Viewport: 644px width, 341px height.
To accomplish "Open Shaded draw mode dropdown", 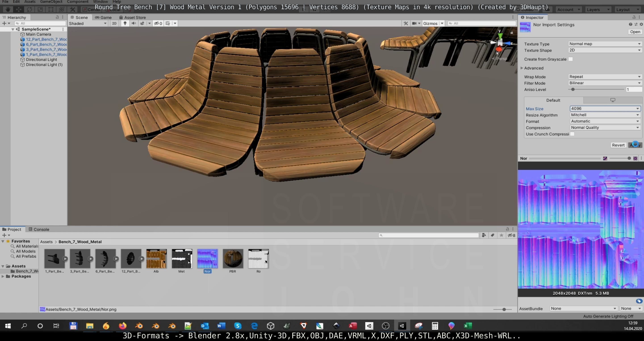I will coord(88,23).
